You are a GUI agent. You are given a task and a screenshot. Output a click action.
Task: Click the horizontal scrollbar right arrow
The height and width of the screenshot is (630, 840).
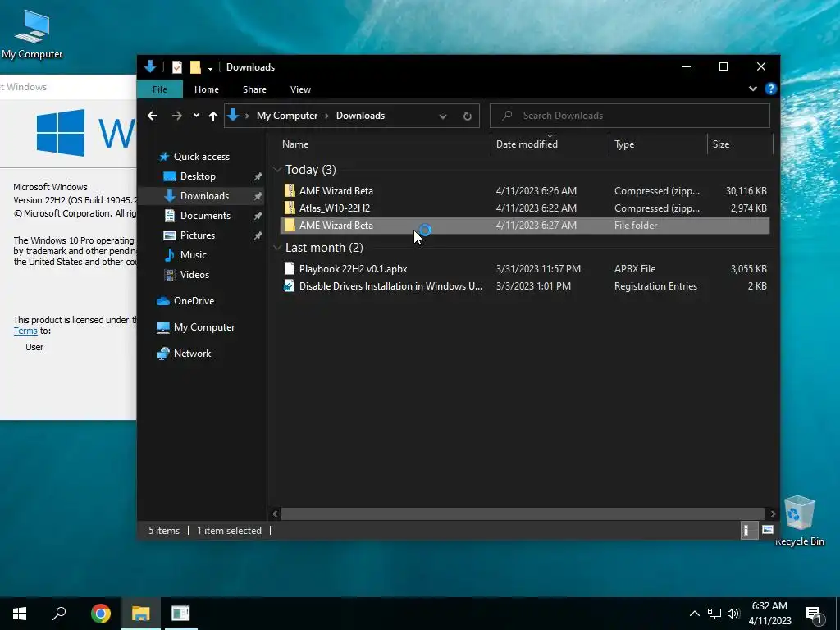coord(773,514)
